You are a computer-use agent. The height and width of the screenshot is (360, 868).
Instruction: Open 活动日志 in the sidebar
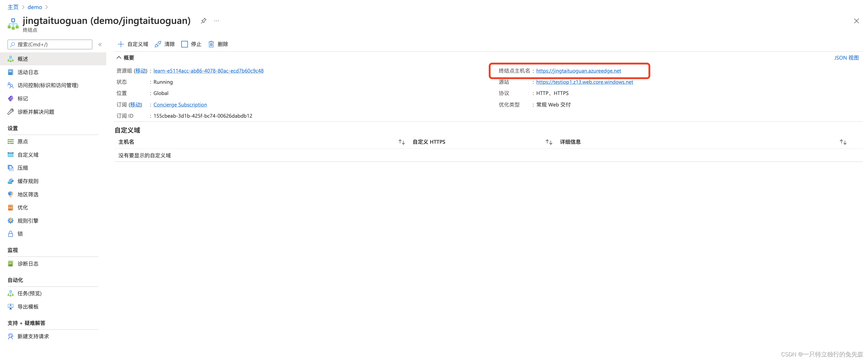[28, 72]
